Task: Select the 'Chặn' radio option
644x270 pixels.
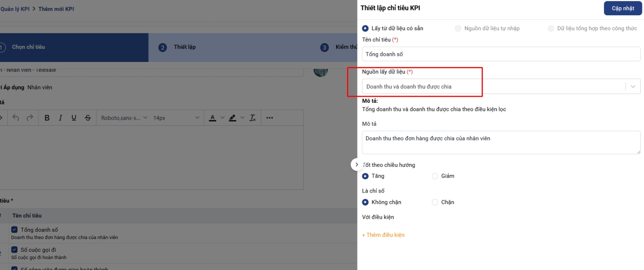Action: 435,202
